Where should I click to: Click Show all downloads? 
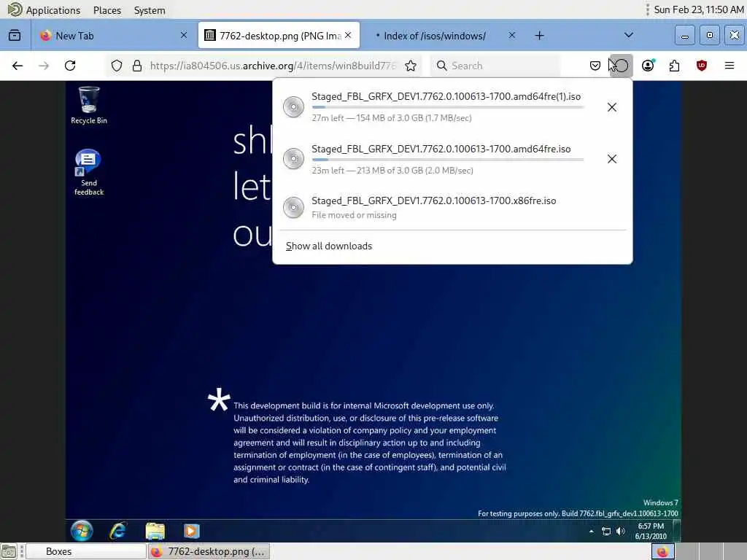point(329,246)
